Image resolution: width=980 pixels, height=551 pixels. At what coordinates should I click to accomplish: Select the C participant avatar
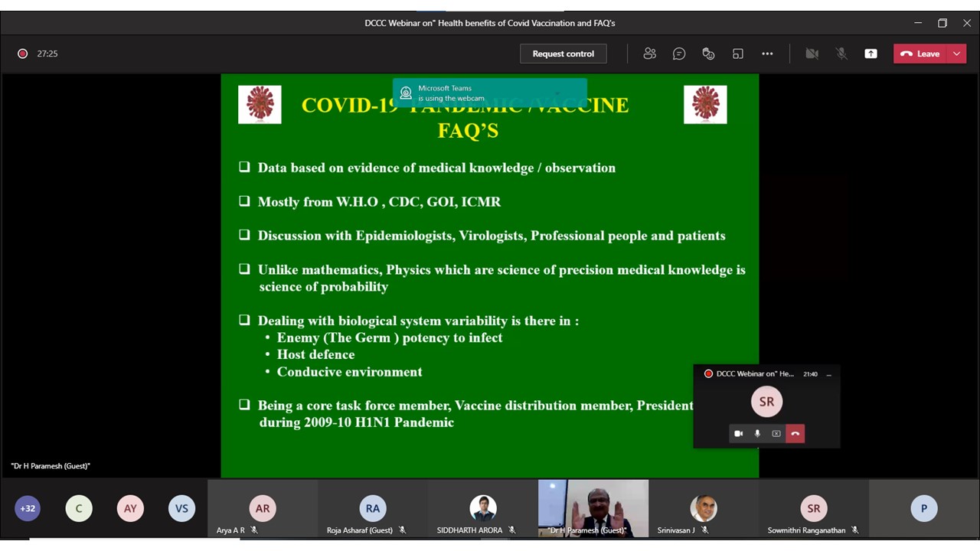pyautogui.click(x=79, y=508)
